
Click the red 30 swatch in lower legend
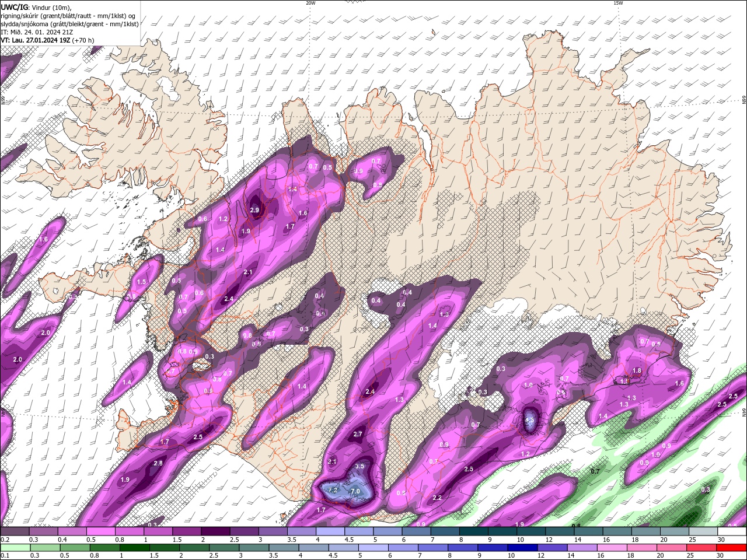click(731, 547)
